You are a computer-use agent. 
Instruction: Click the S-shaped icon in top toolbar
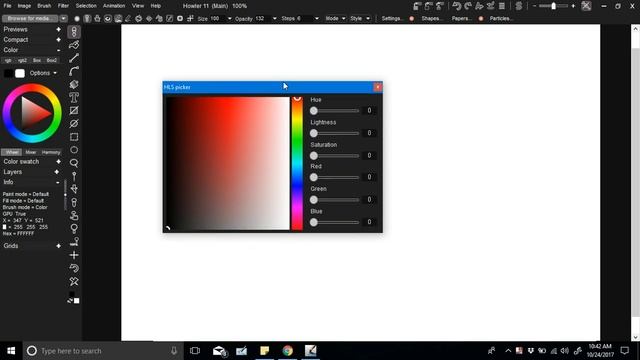click(519, 6)
